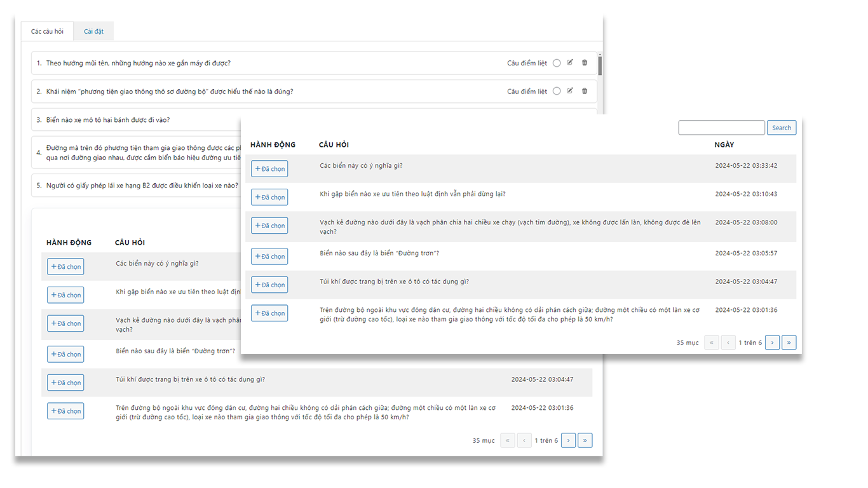Screen dimensions: 868x488
Task: Select the "Câu điểm liệt" radio for question 2
Action: coord(557,91)
